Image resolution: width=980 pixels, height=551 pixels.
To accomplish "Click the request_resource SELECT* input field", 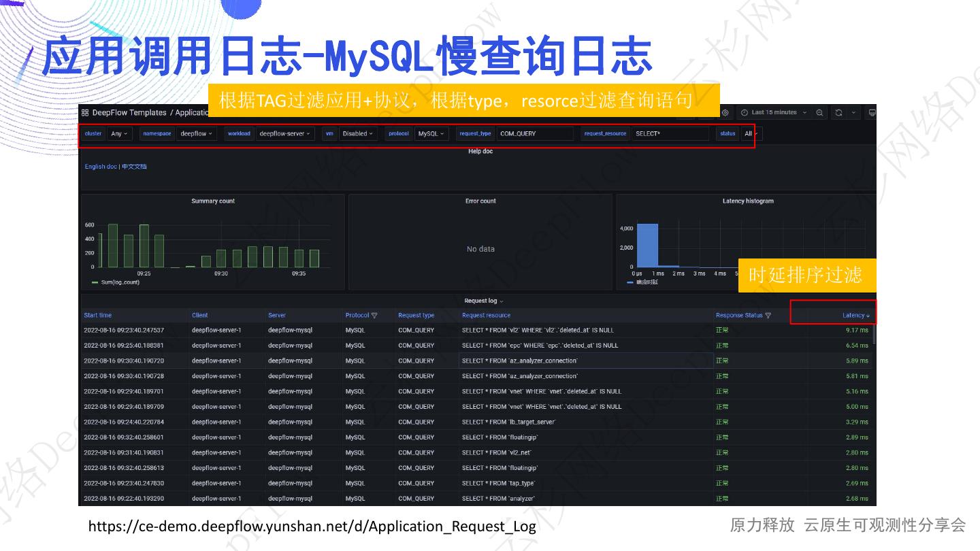I will click(x=670, y=134).
